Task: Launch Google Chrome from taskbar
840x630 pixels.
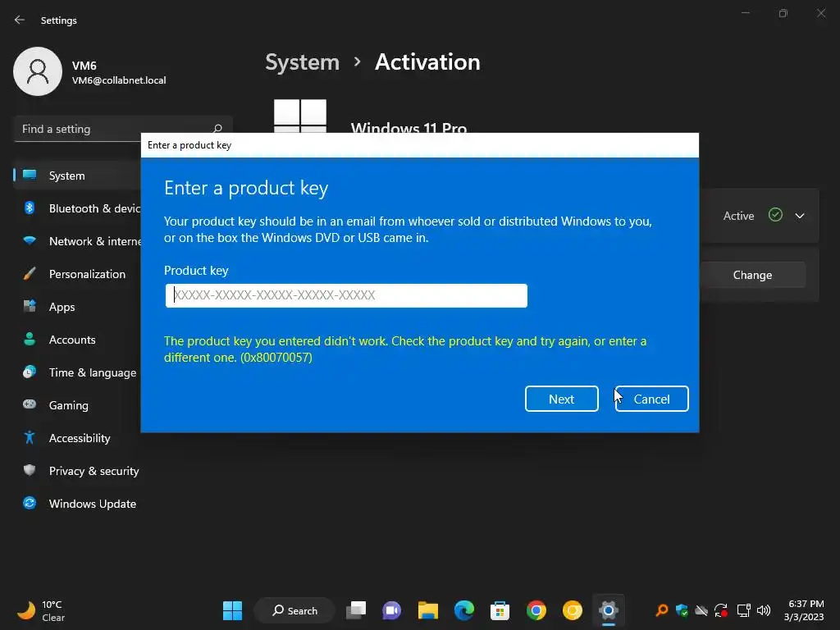Action: (536, 610)
